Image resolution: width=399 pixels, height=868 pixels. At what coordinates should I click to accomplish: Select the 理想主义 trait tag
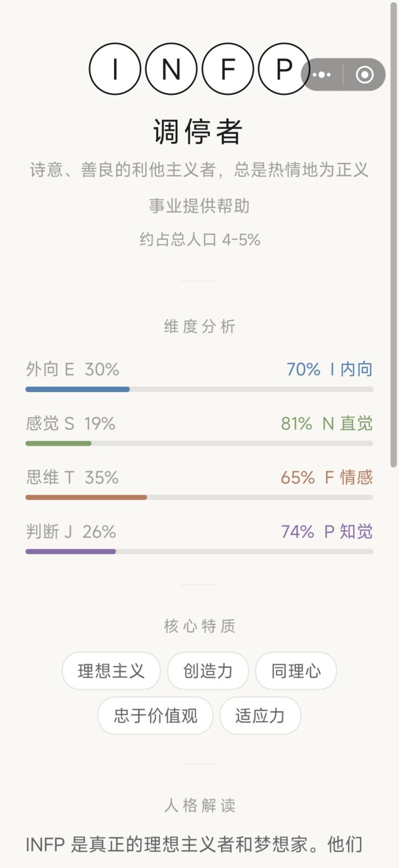(x=111, y=671)
